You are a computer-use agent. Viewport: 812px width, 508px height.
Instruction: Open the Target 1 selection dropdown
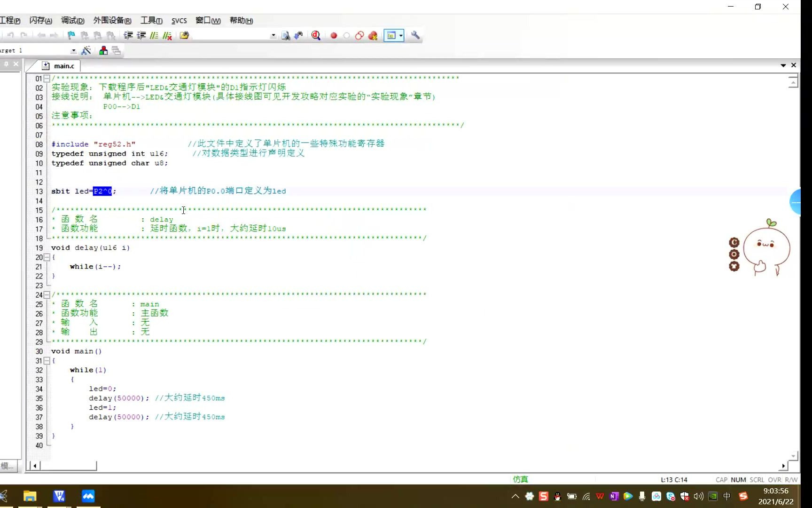point(73,50)
